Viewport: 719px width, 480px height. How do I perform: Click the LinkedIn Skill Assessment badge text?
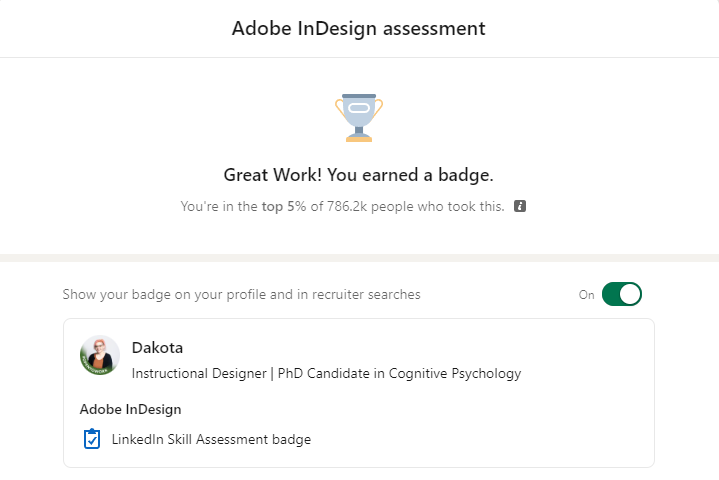coord(211,439)
